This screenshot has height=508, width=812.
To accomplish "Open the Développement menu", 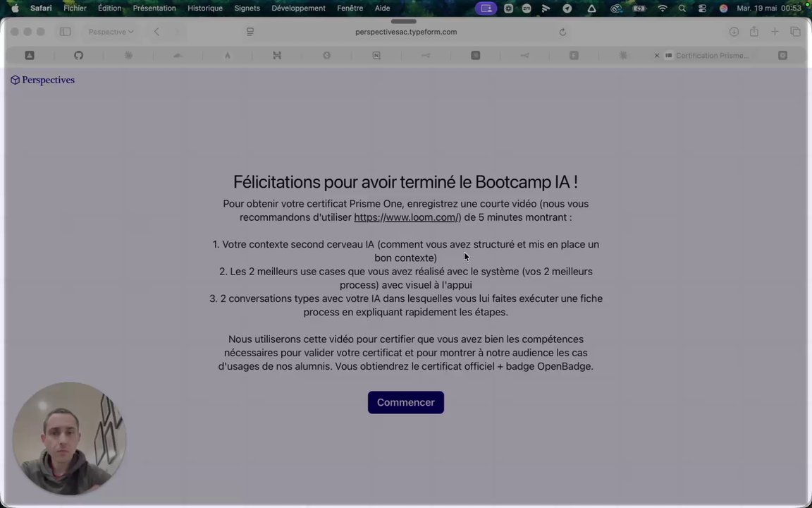I will click(298, 8).
